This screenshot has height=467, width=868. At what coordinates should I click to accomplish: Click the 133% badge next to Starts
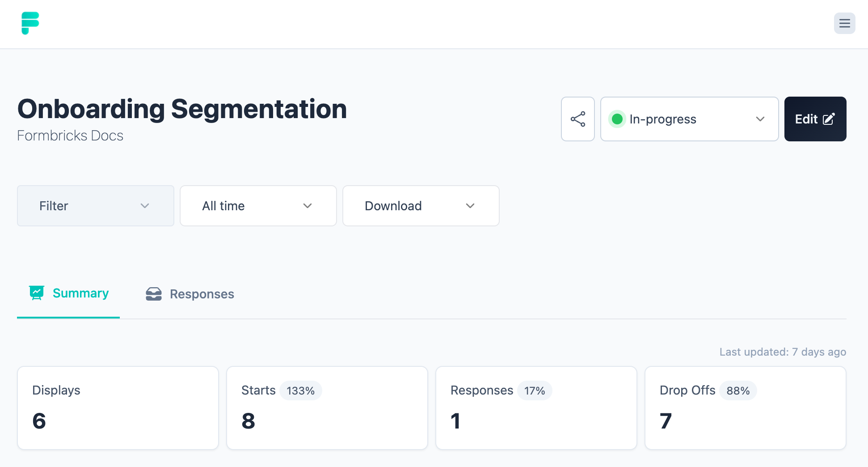pos(300,391)
